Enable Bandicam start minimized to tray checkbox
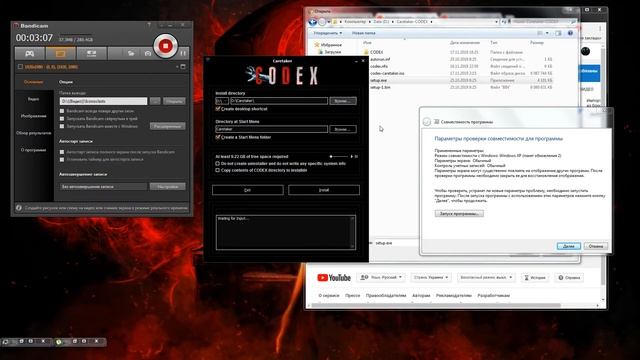640x360 pixels. coord(62,119)
